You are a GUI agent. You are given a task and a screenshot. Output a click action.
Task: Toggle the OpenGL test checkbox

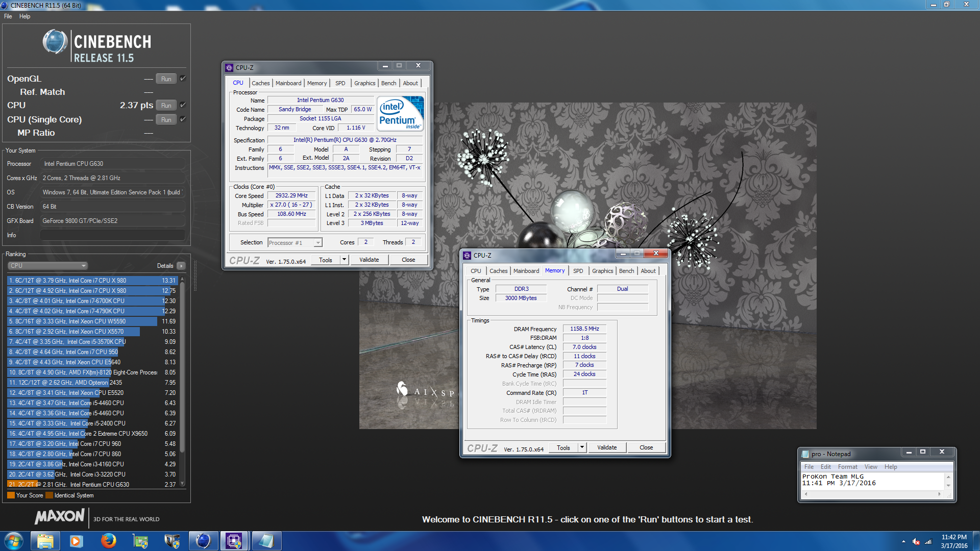pyautogui.click(x=183, y=79)
